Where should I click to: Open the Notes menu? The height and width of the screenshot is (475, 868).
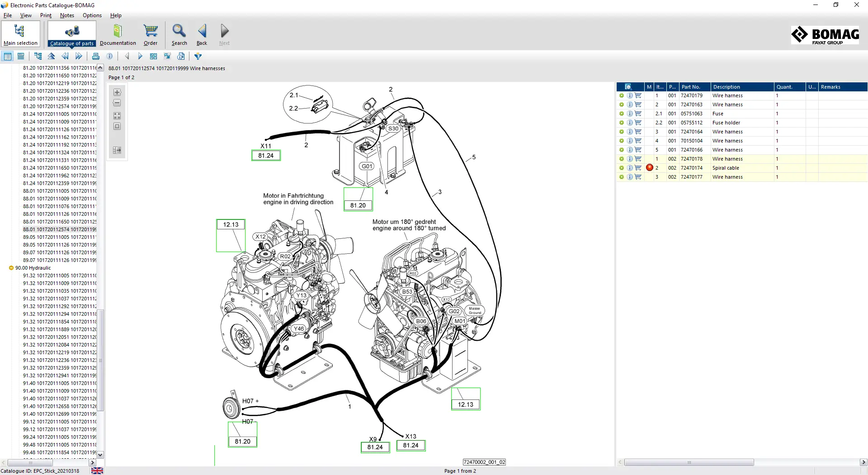[67, 15]
